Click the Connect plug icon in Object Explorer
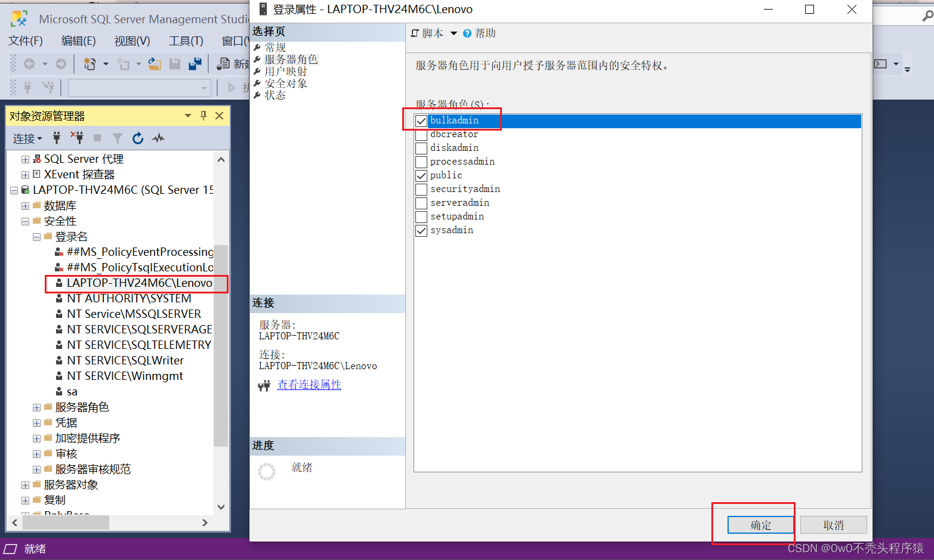Screen dimensions: 934x560 click(57, 138)
